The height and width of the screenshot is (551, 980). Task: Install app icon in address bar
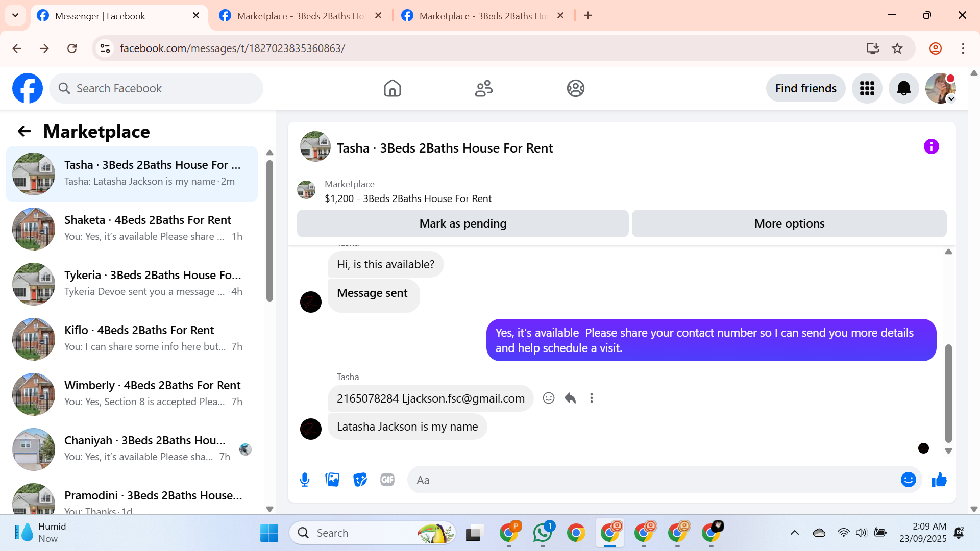click(x=872, y=48)
